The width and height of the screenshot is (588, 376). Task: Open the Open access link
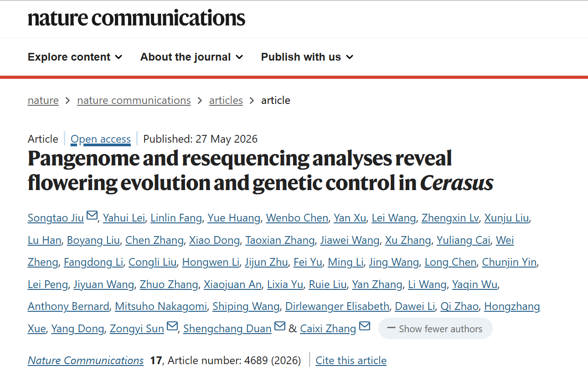pos(101,139)
